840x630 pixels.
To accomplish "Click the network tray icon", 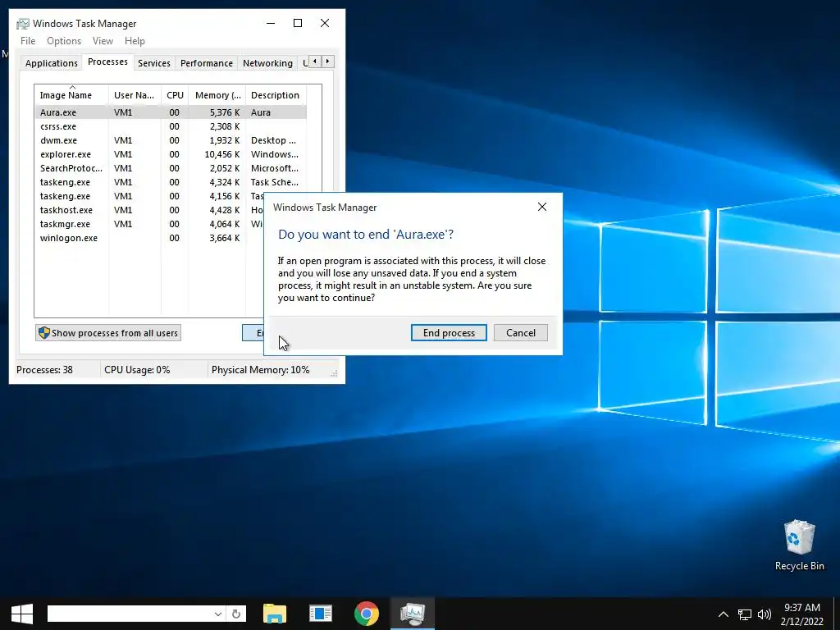I will click(745, 614).
